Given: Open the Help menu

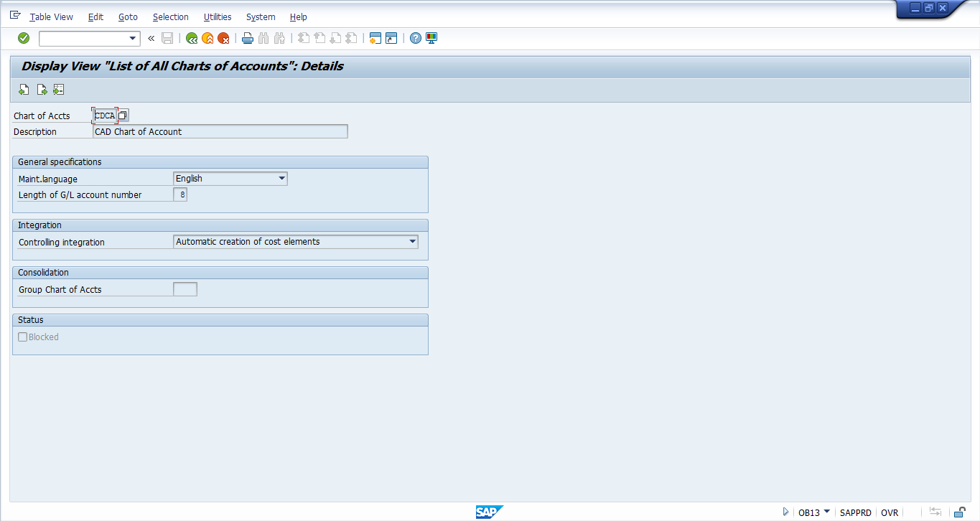Looking at the screenshot, I should [299, 17].
